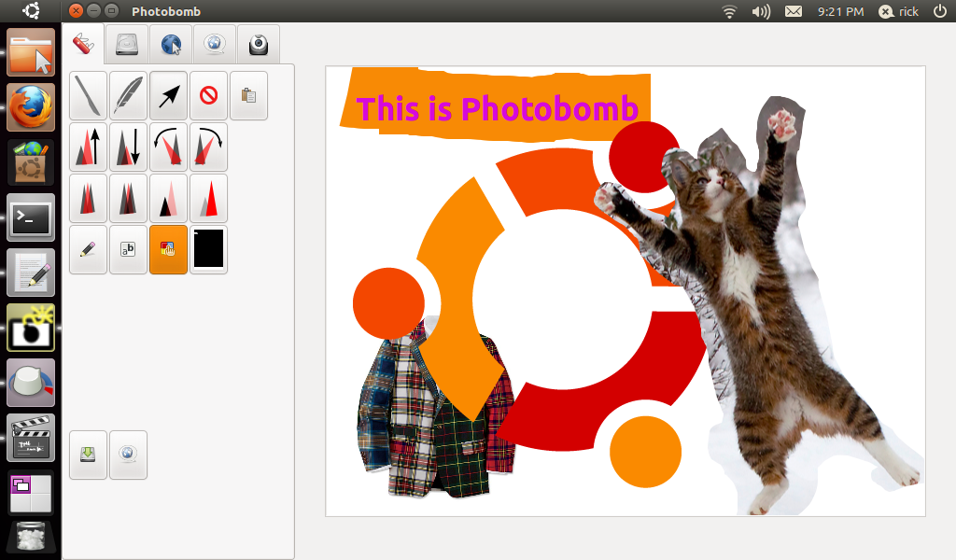Screen dimensions: 956x560
Task: Click the red no-sign delete button
Action: (208, 96)
